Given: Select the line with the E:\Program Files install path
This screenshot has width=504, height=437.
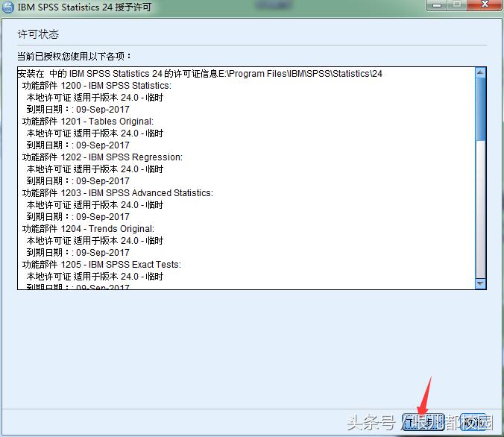Looking at the screenshot, I should 200,74.
